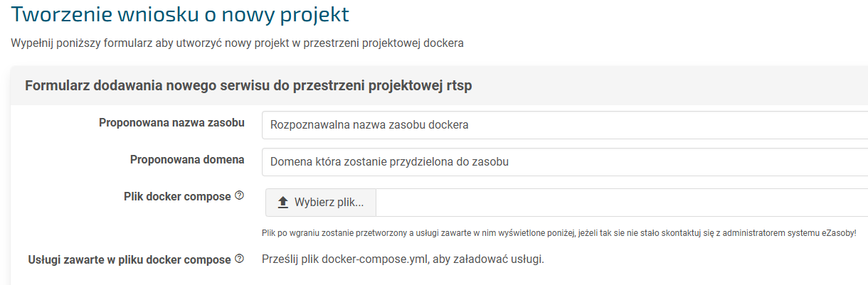This screenshot has height=285, width=868.
Task: Click the help icon beside Plik docker compose
Action: [240, 196]
